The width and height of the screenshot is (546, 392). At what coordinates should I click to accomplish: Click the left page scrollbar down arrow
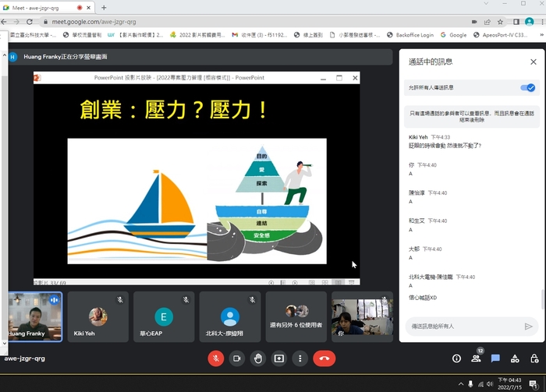pos(4,344)
